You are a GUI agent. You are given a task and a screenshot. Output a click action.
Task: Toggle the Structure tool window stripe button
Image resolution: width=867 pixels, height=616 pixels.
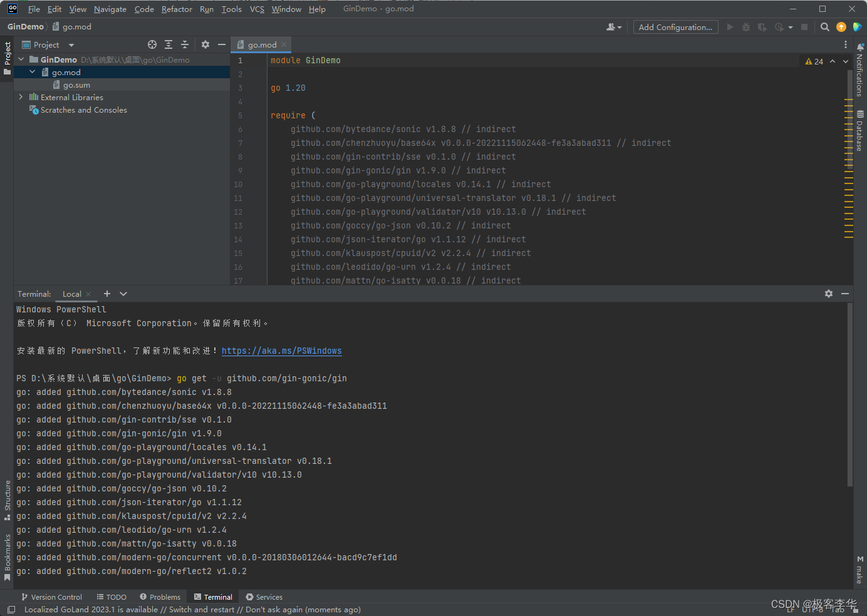[x=7, y=500]
